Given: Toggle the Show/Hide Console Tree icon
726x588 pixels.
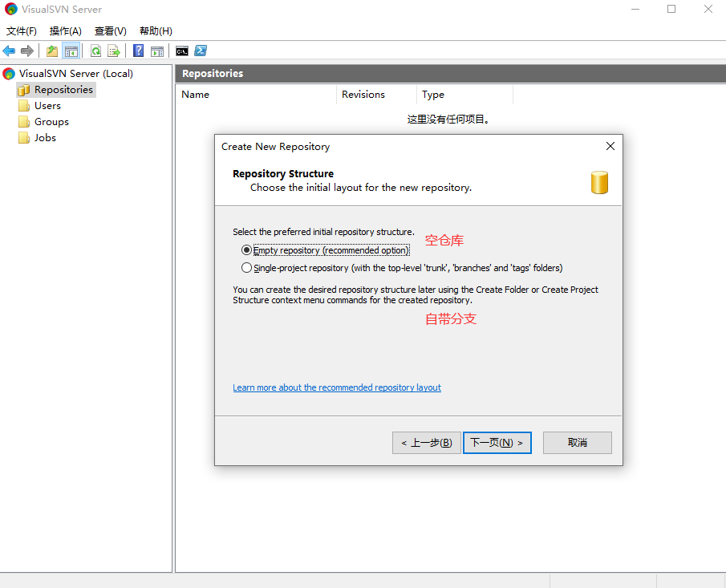Looking at the screenshot, I should (71, 51).
